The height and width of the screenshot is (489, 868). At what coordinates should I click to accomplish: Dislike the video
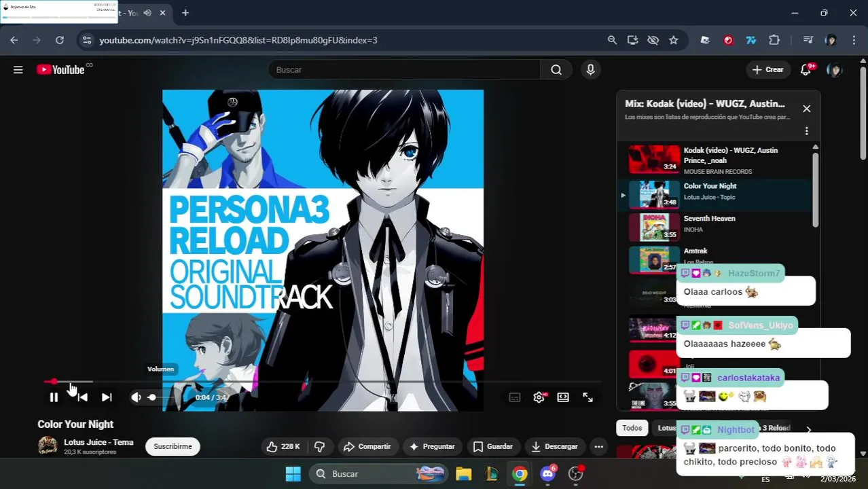319,446
